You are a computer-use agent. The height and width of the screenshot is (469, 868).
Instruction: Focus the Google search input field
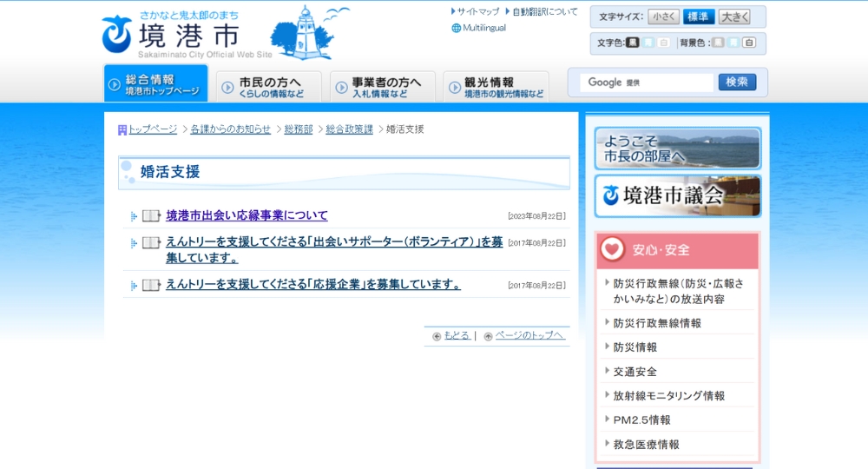647,83
